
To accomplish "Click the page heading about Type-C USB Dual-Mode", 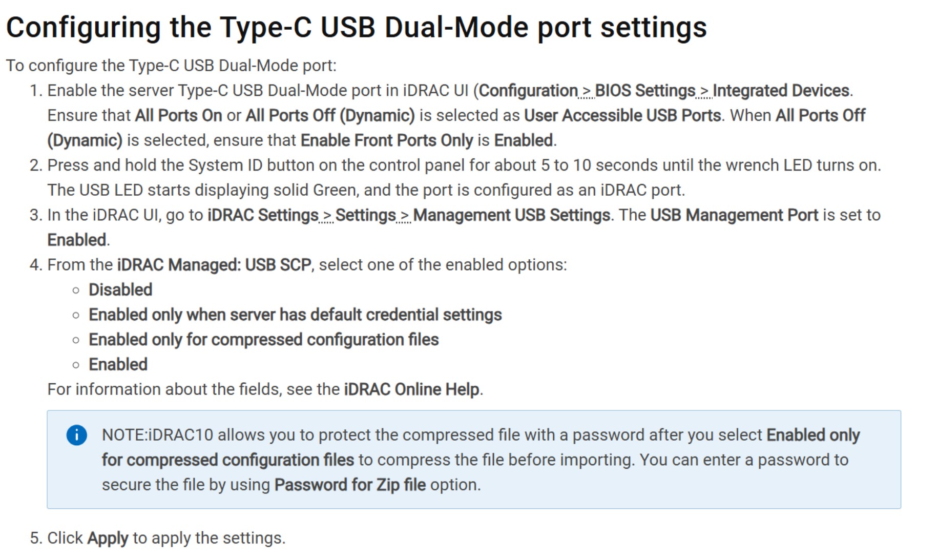I will point(356,27).
